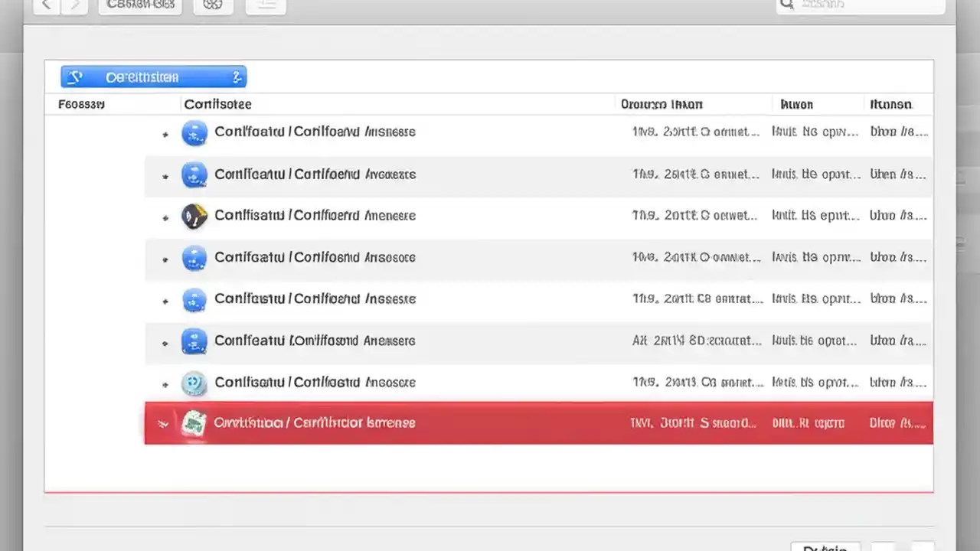
Task: Open the dropdown arrow on the filter pill
Action: click(237, 77)
